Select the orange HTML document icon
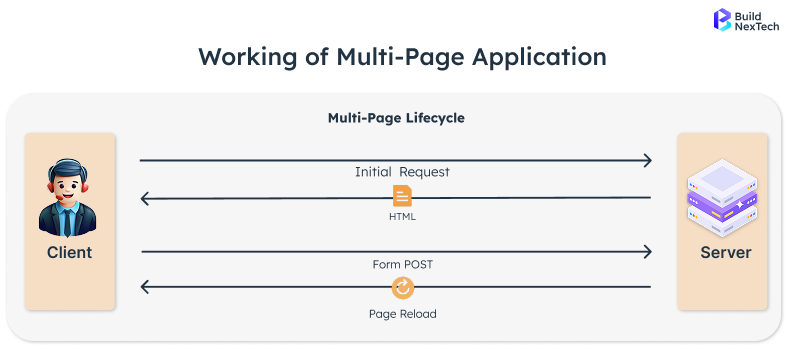Viewport: 787px width, 364px height. [x=403, y=196]
